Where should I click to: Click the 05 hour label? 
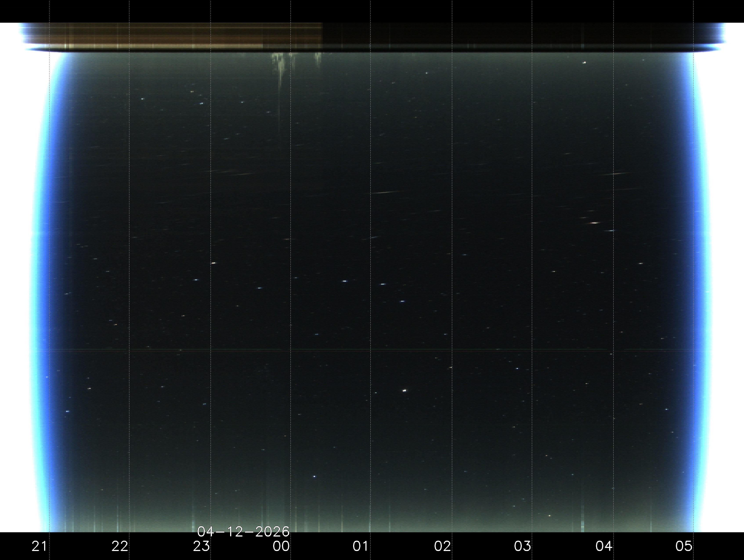(x=683, y=546)
